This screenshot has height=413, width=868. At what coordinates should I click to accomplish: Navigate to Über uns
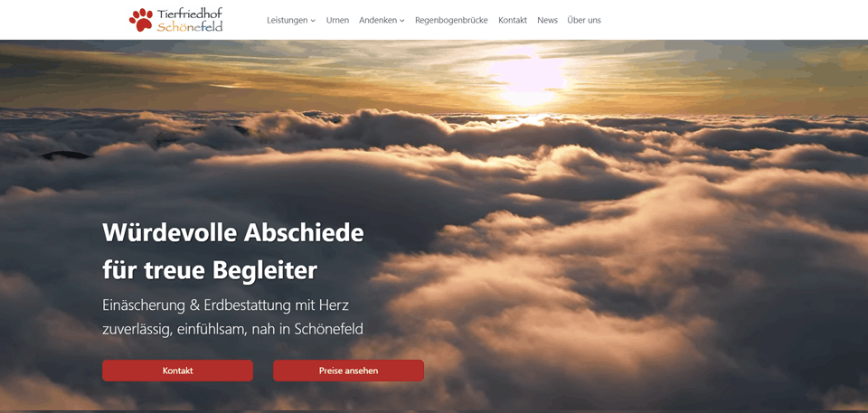coord(584,20)
